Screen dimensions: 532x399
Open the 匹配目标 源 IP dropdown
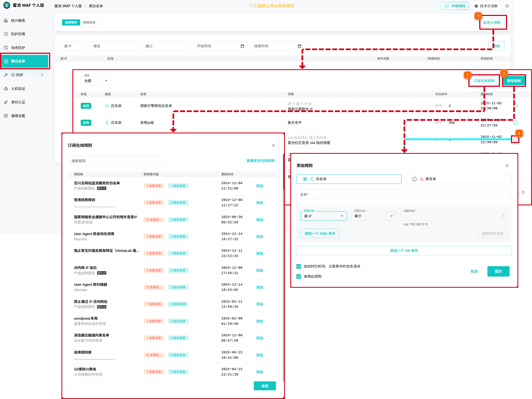point(323,216)
